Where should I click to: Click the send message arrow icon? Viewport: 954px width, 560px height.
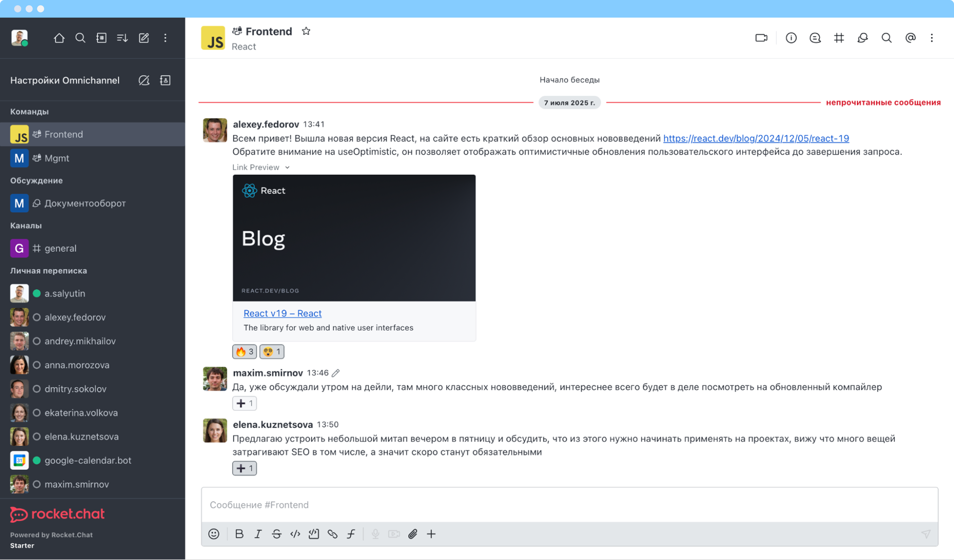(x=926, y=534)
